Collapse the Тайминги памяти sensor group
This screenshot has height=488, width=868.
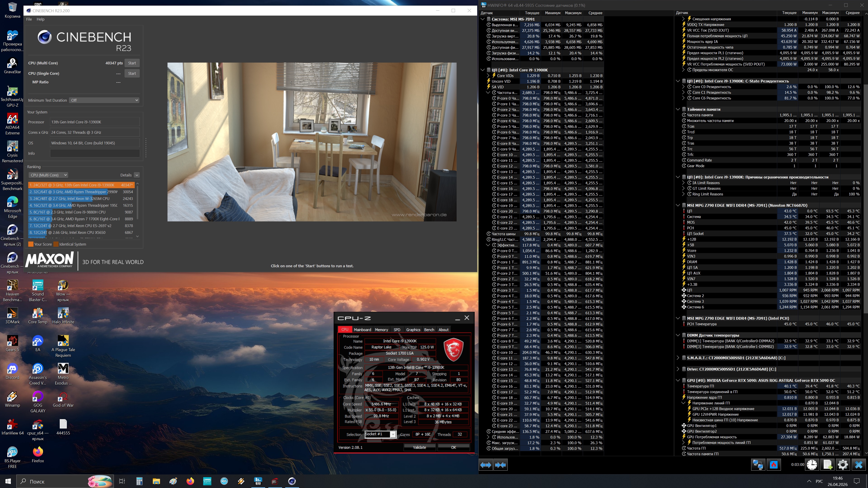[678, 109]
